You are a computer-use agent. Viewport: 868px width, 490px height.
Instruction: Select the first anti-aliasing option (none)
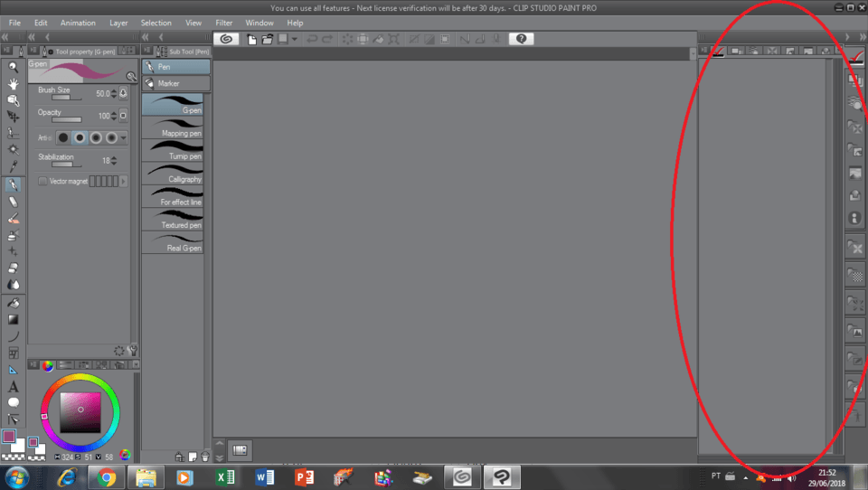[63, 137]
